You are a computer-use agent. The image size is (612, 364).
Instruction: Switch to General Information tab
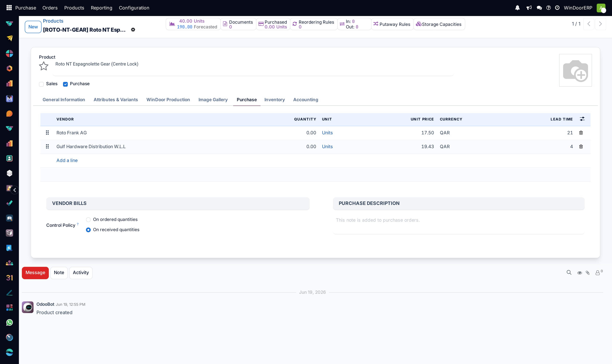[64, 100]
